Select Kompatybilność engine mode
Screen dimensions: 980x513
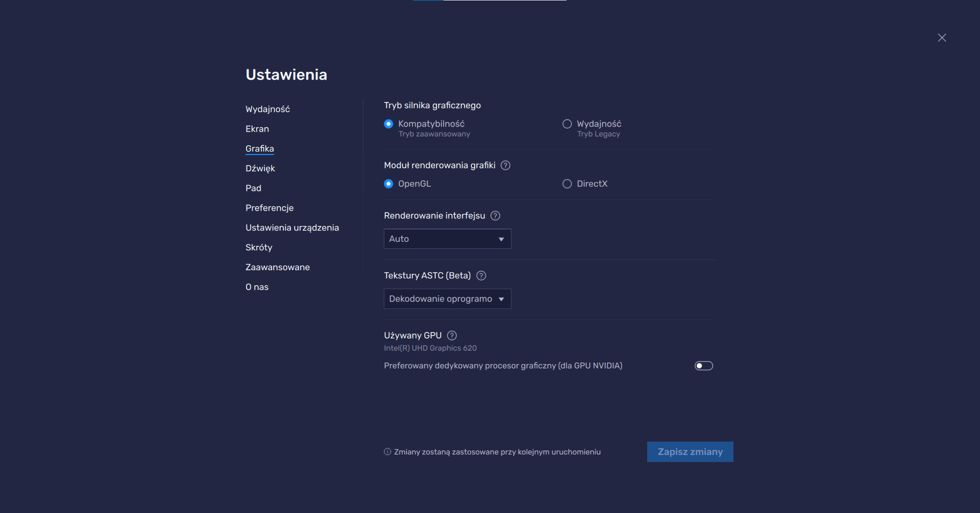coord(388,124)
